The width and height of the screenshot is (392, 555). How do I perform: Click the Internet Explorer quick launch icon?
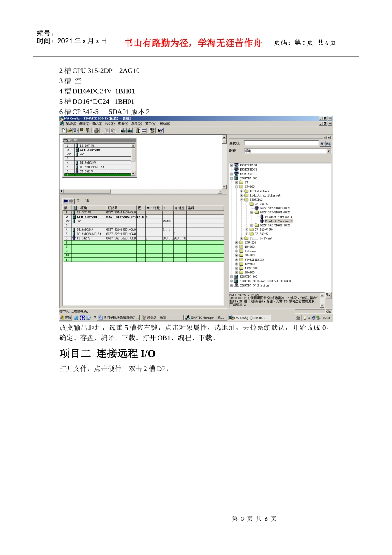click(x=77, y=318)
